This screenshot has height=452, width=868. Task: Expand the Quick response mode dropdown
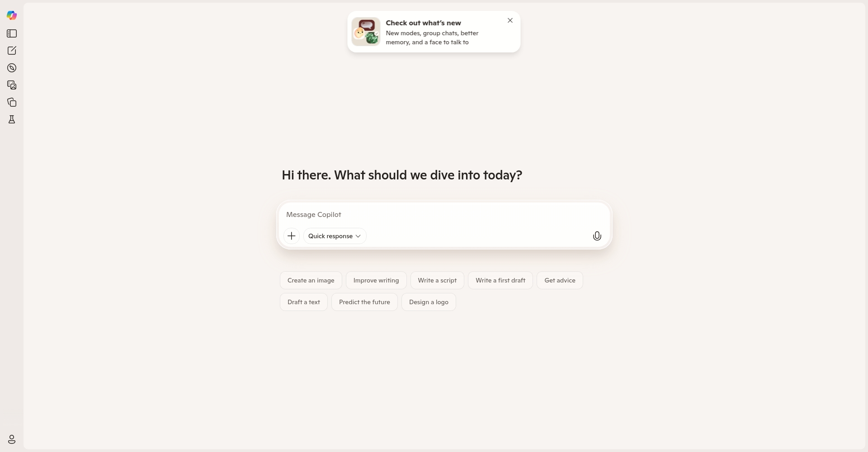(335, 236)
